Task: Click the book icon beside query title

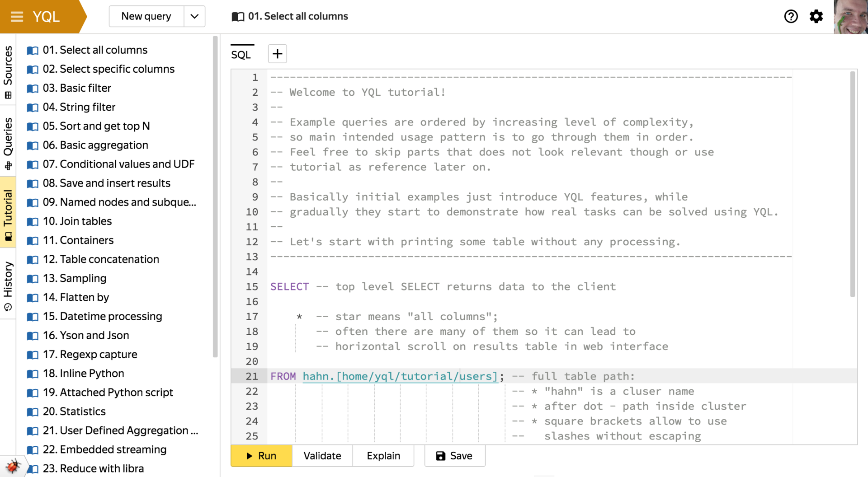Action: coord(238,17)
